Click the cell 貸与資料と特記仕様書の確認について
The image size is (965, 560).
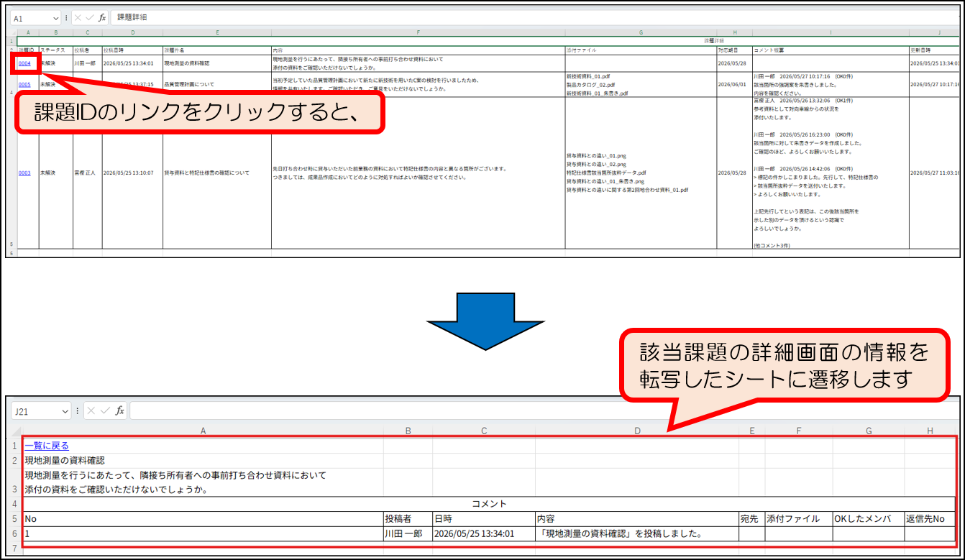click(217, 173)
